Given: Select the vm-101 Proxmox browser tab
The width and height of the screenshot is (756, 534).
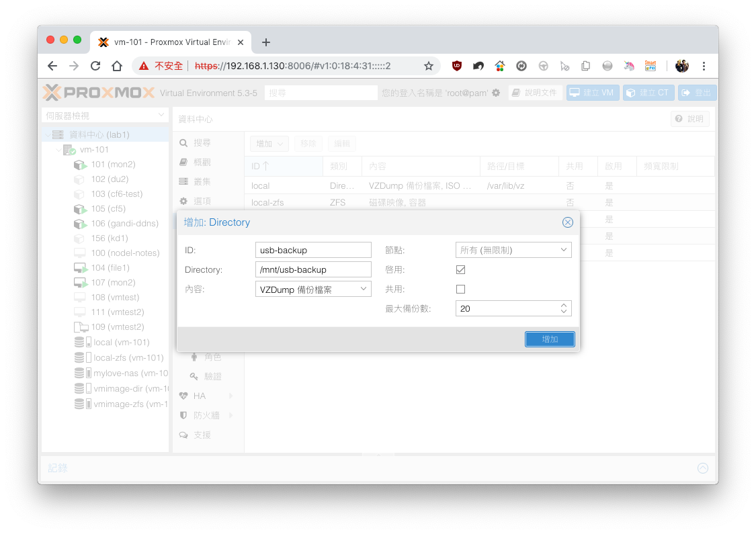Looking at the screenshot, I should (170, 42).
